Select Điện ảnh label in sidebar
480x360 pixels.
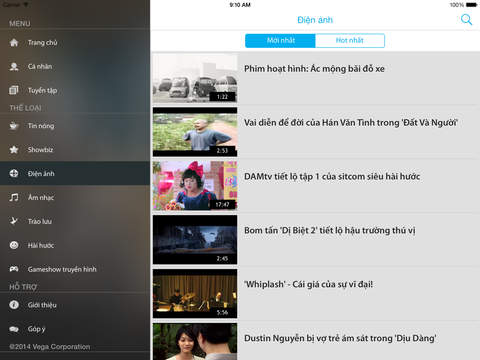coord(41,174)
